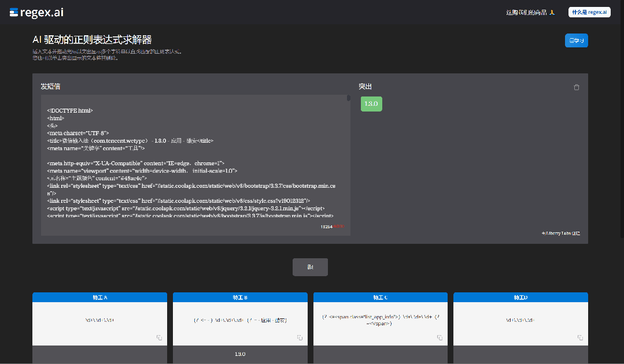The height and width of the screenshot is (364, 624).
Task: Open the 选购我们的商品 shop link
Action: click(x=530, y=12)
